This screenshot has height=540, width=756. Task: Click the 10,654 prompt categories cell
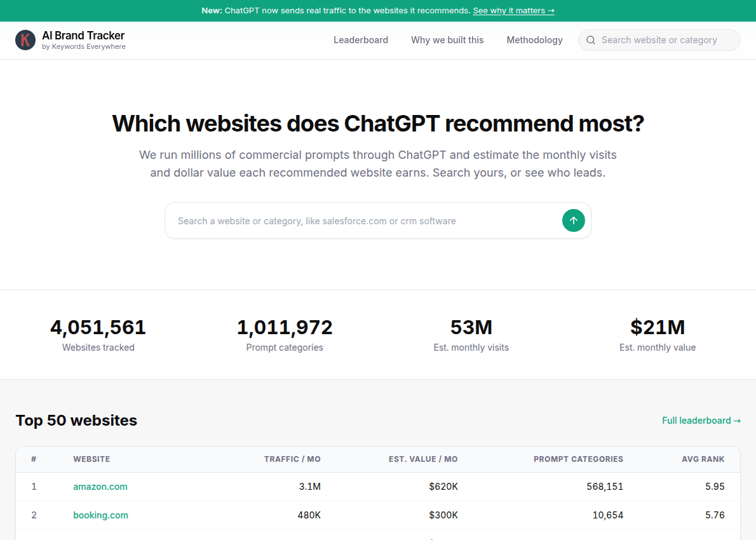(x=608, y=515)
